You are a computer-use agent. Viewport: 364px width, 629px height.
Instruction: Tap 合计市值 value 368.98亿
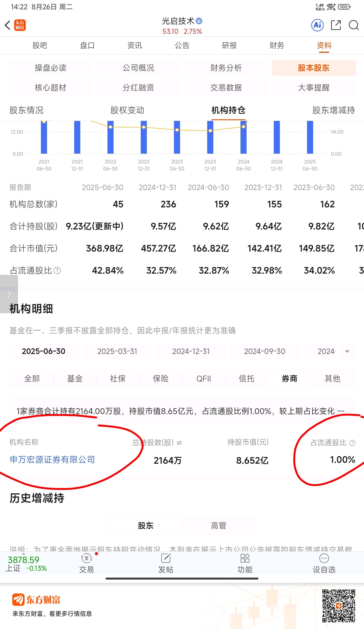(x=105, y=249)
